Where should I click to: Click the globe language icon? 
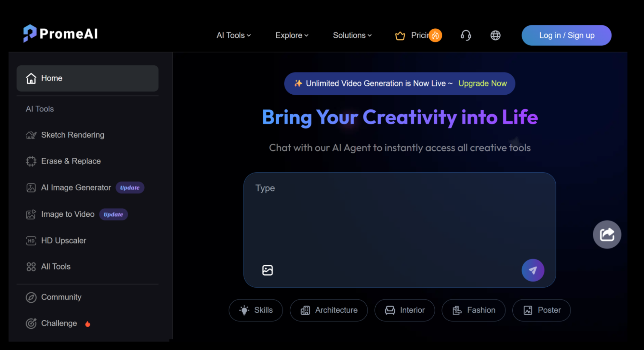coord(495,35)
